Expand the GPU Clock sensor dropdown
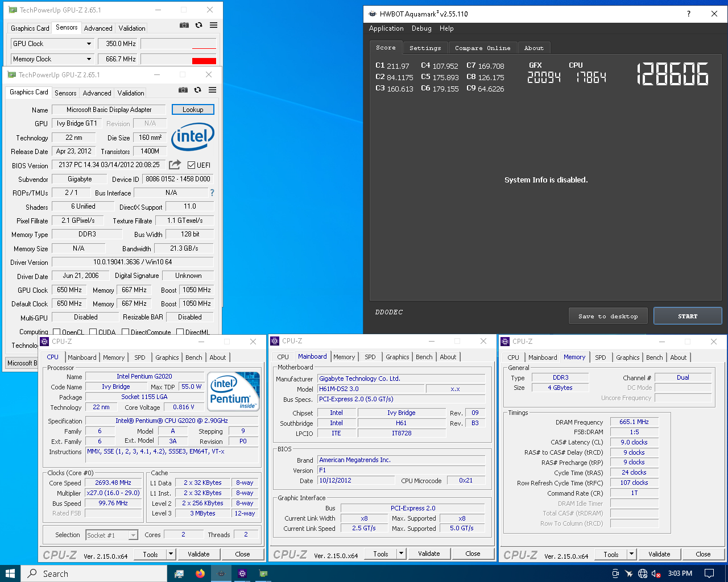This screenshot has height=582, width=728. [89, 44]
